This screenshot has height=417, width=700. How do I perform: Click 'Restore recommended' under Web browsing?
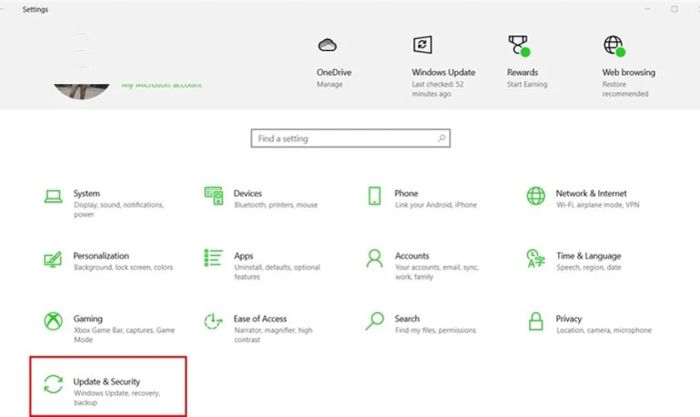tap(625, 89)
